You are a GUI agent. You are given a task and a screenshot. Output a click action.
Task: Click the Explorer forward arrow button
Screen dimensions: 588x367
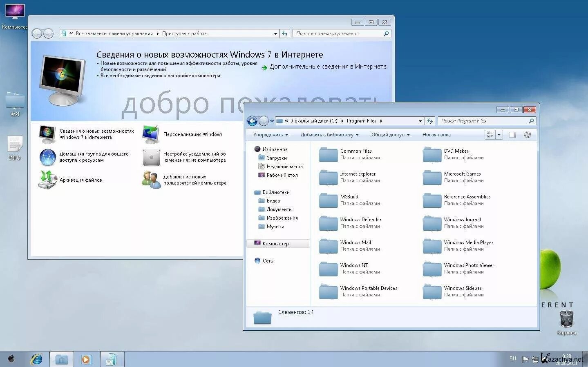tap(264, 121)
